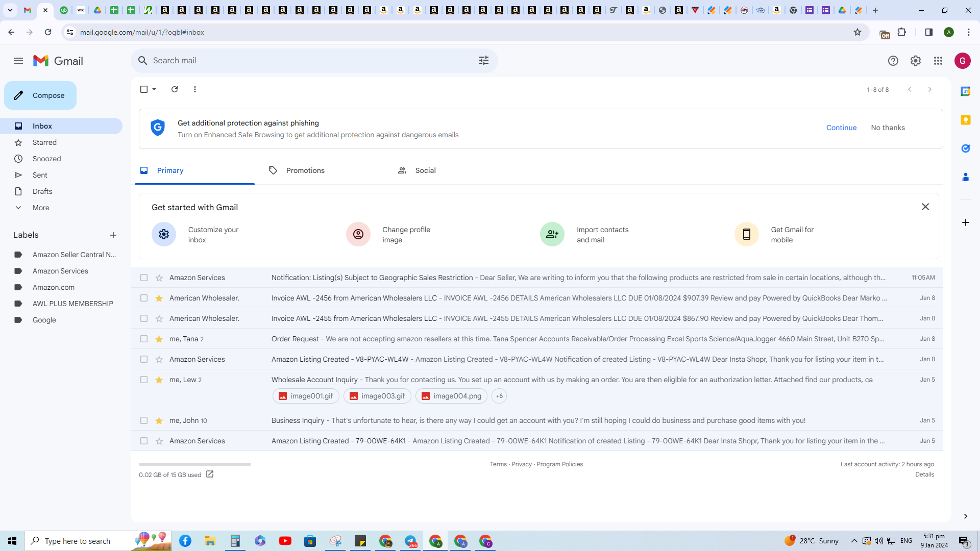The width and height of the screenshot is (980, 551).
Task: Open the Program Policies link
Action: pos(559,464)
